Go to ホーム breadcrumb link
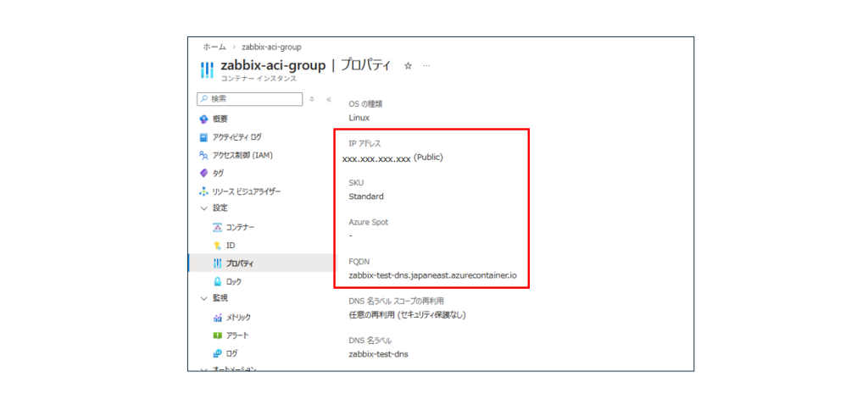This screenshot has height=410, width=868. point(214,47)
